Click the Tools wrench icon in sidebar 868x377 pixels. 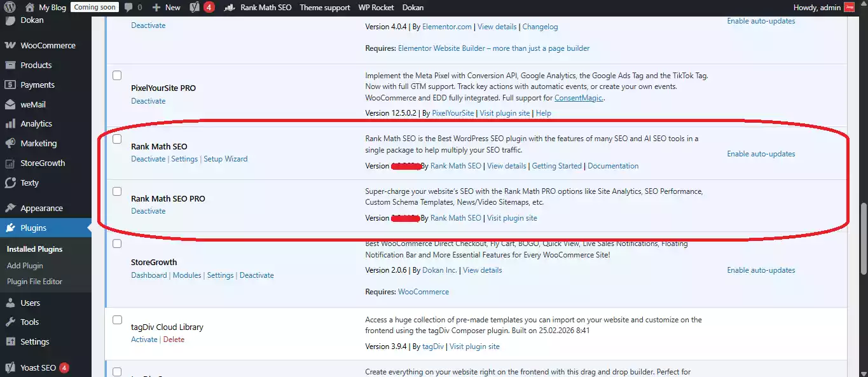(10, 322)
